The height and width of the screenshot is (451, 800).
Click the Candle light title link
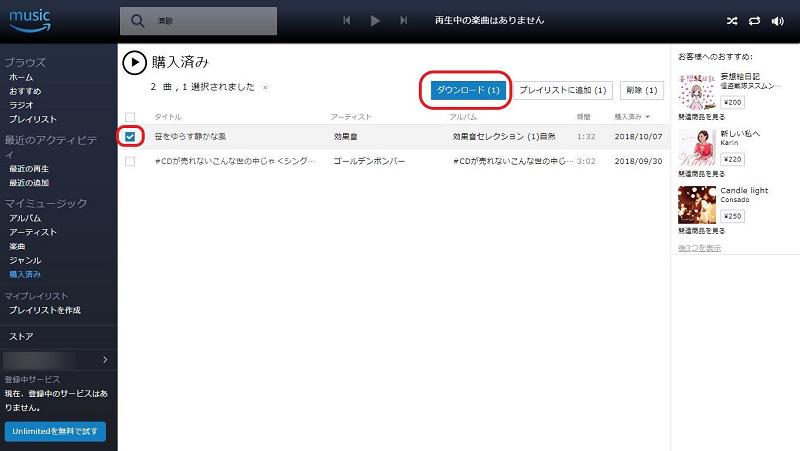(744, 190)
